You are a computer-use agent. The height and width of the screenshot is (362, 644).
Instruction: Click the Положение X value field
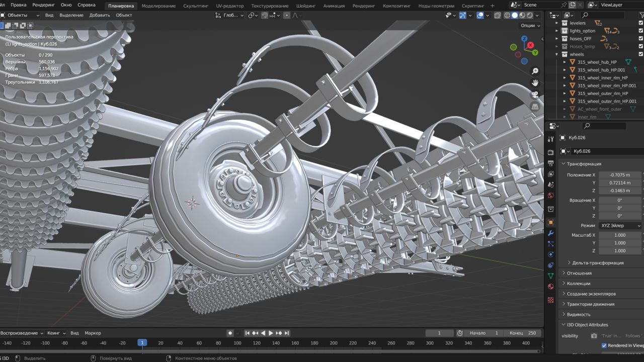click(x=620, y=175)
